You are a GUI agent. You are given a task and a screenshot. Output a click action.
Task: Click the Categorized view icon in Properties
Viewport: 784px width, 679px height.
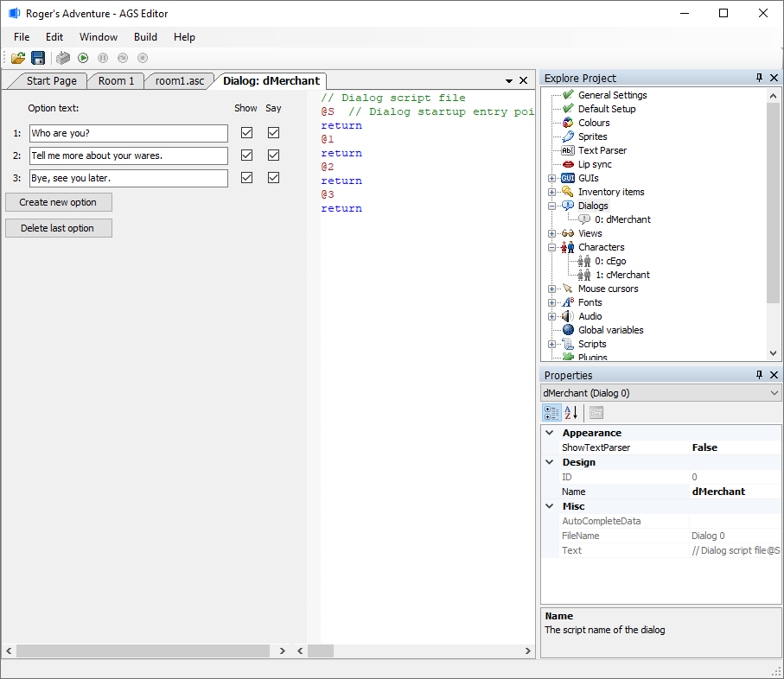click(551, 413)
